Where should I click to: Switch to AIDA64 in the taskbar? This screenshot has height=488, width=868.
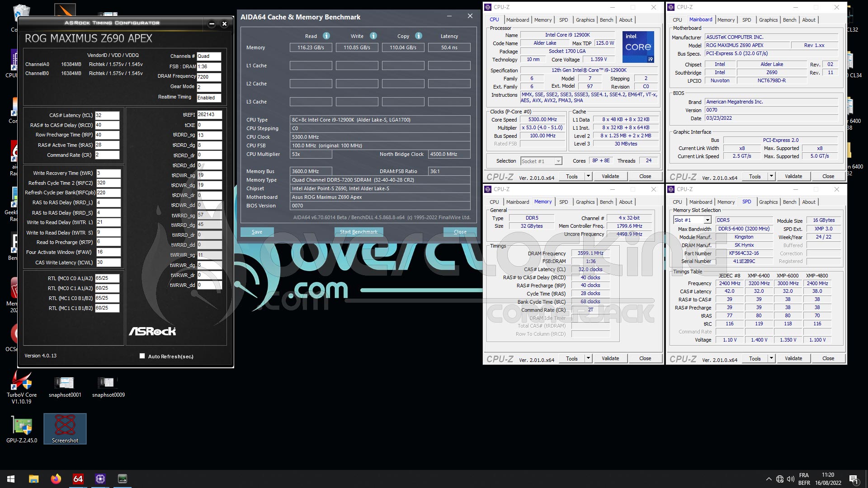[x=78, y=479]
